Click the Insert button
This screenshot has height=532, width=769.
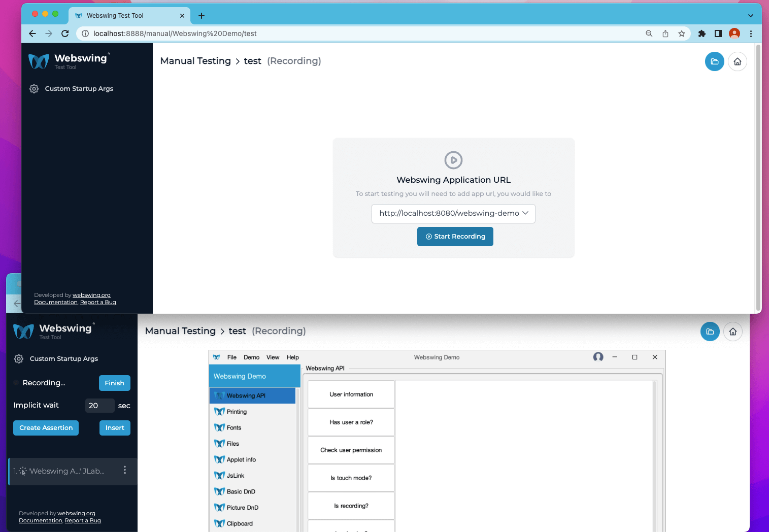tap(115, 428)
